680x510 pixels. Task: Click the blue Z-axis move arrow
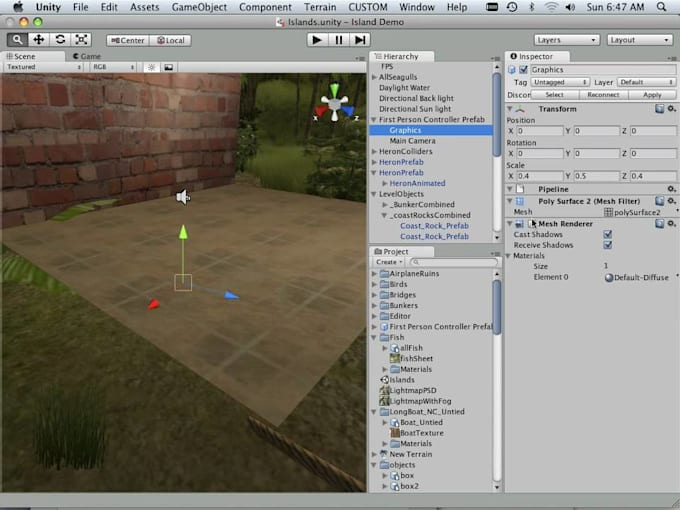(x=232, y=296)
